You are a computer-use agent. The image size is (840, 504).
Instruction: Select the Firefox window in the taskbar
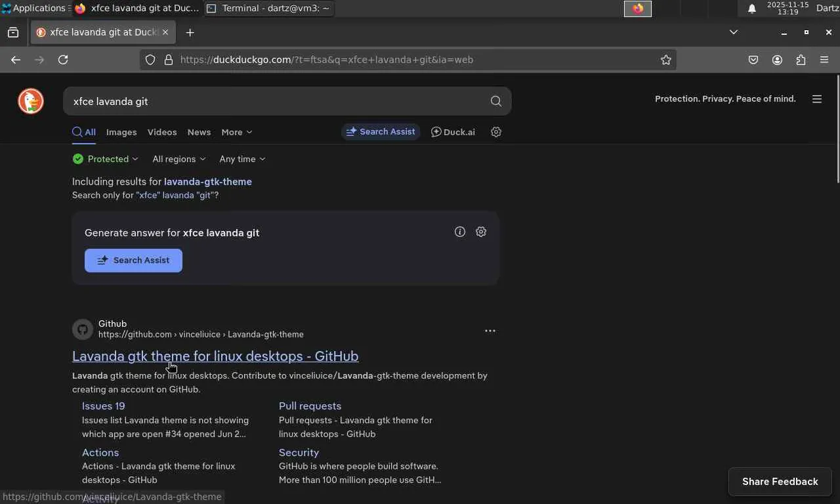tap(136, 9)
